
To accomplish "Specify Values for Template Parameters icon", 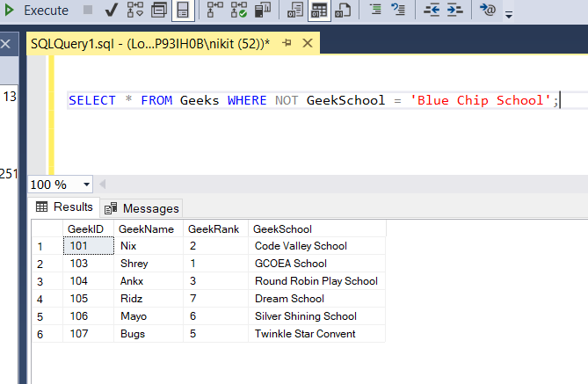I will [488, 10].
